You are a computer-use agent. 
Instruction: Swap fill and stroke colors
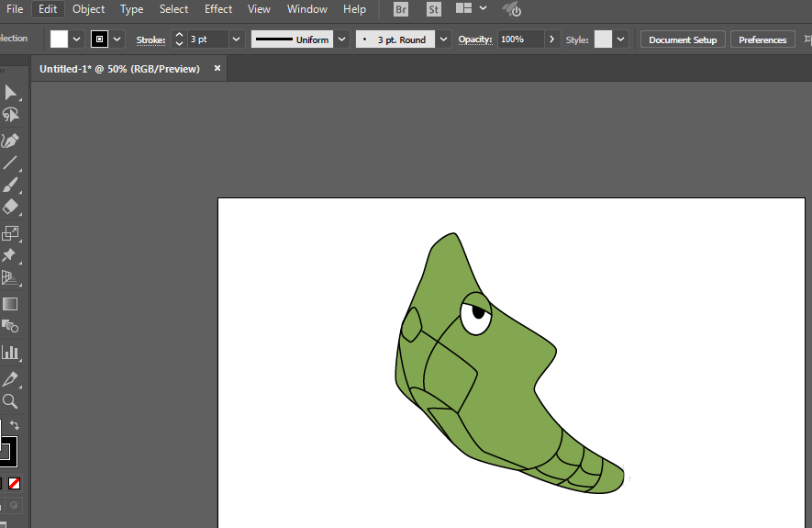pos(15,425)
